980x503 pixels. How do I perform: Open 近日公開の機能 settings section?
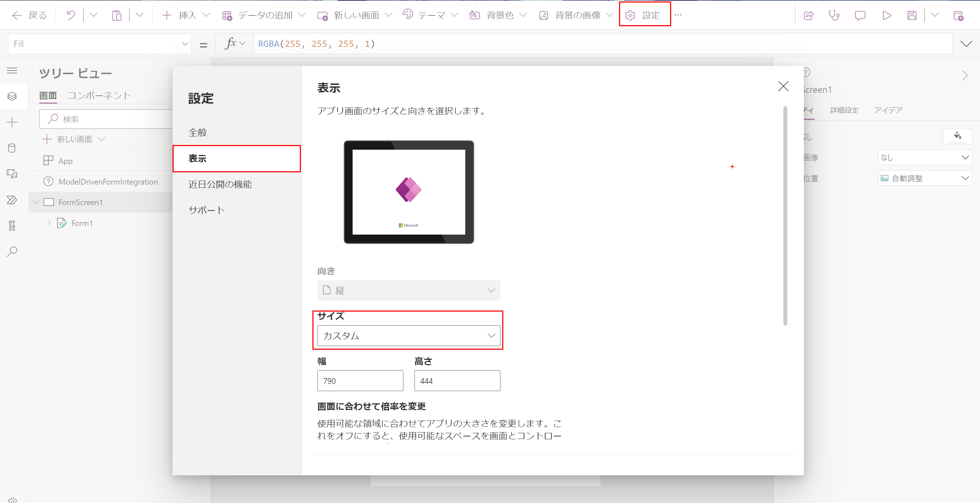[220, 184]
